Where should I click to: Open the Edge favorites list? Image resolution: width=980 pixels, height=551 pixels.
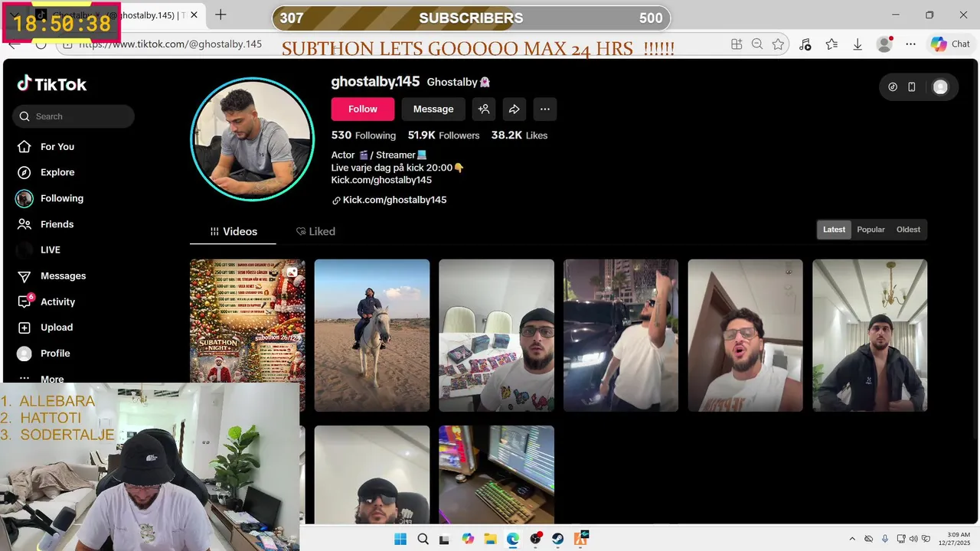pos(831,44)
